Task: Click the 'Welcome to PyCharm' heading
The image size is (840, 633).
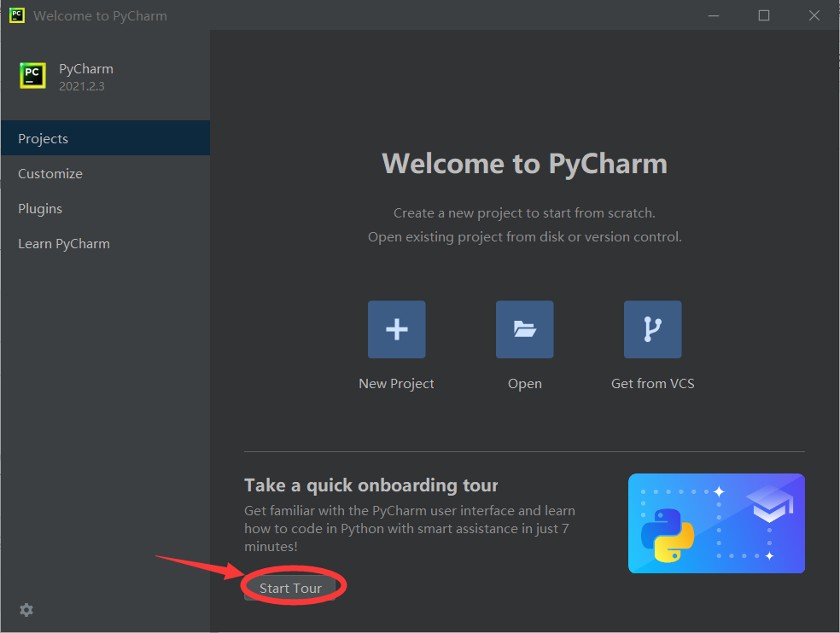Action: pyautogui.click(x=524, y=163)
